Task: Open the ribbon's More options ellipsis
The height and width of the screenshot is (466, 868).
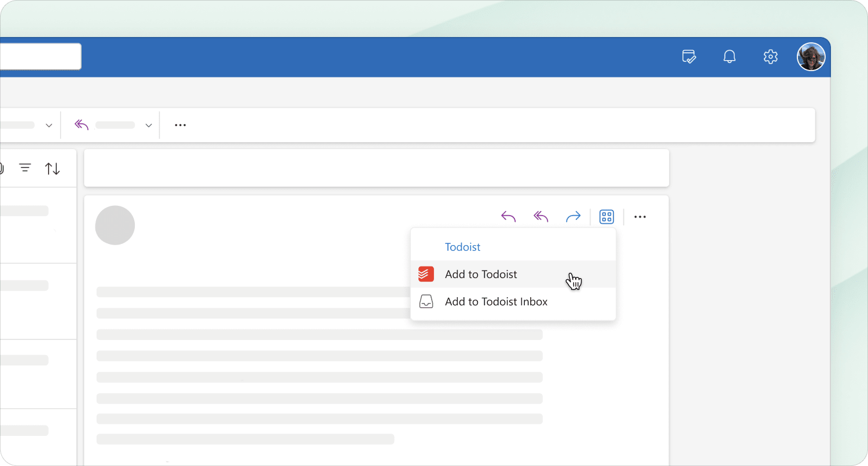Action: (x=181, y=125)
